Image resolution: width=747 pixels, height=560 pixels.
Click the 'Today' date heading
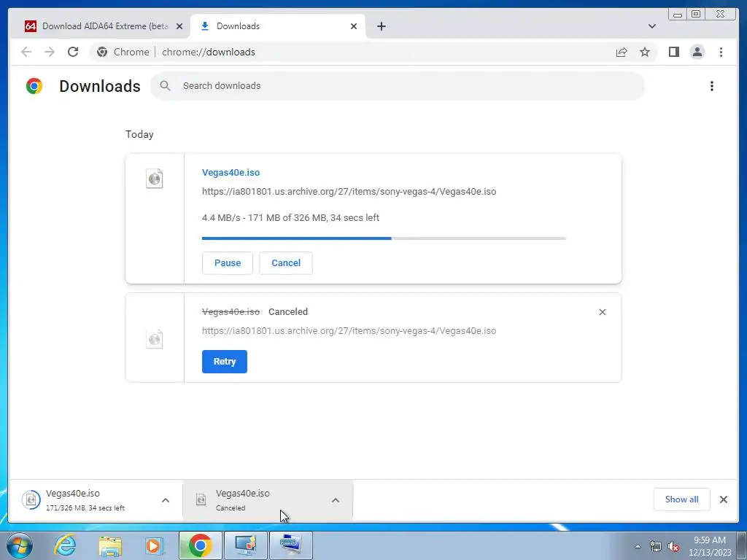(x=139, y=134)
